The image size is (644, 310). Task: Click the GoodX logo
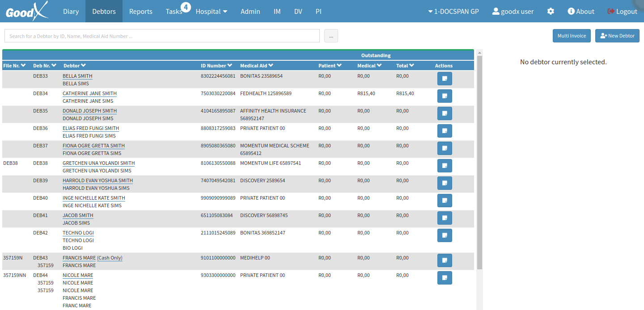27,11
